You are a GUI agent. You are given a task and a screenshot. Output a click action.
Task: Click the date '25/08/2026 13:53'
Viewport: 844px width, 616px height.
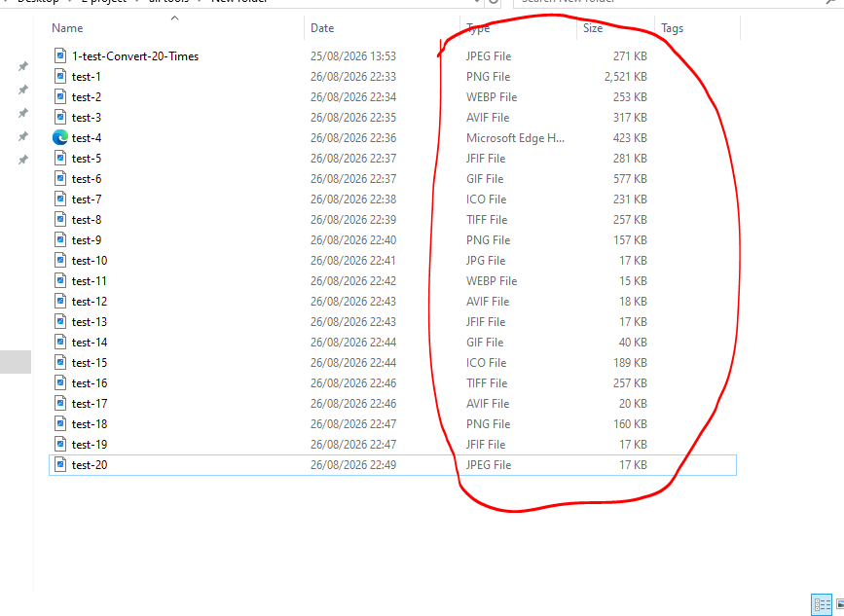(353, 55)
